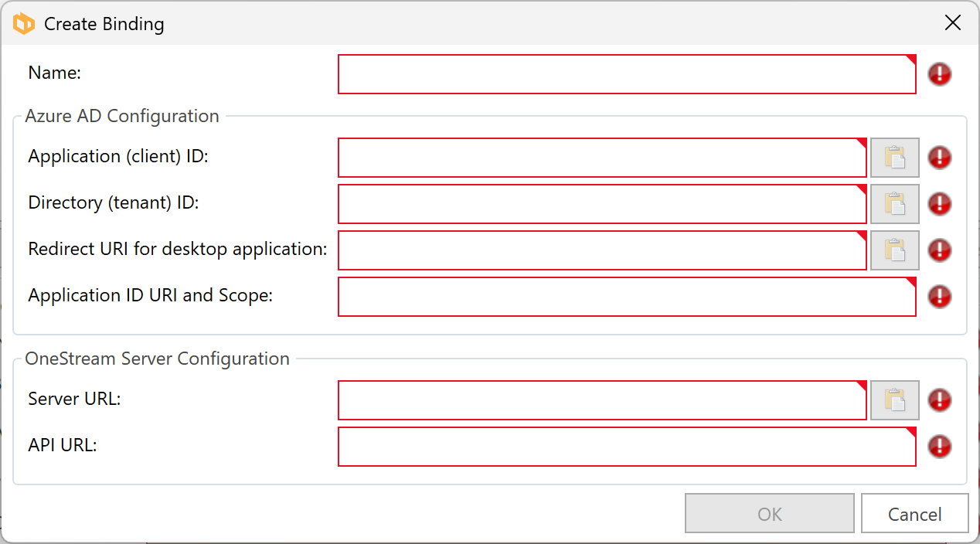Click the "Application (client) ID:" label

point(119,157)
